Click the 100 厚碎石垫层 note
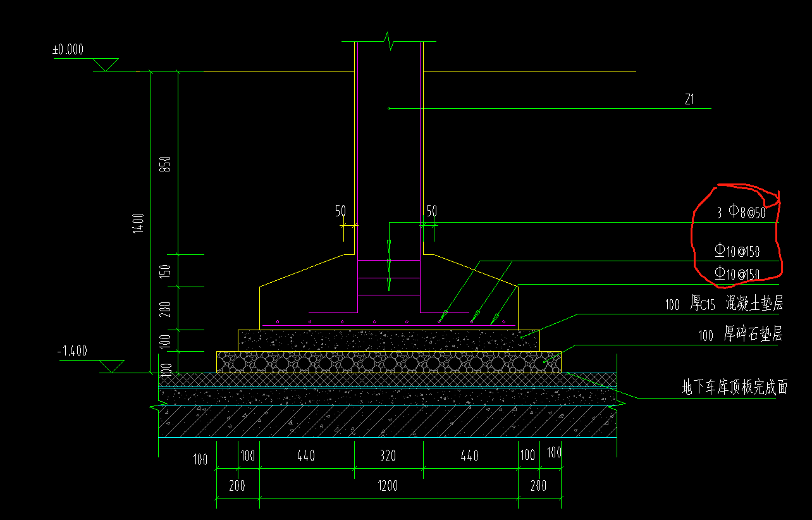This screenshot has height=520, width=812. pyautogui.click(x=741, y=335)
